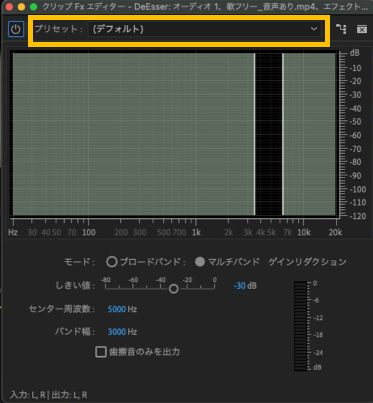This screenshot has width=373, height=403.
Task: Minimize the window with yellow button
Action: point(21,7)
